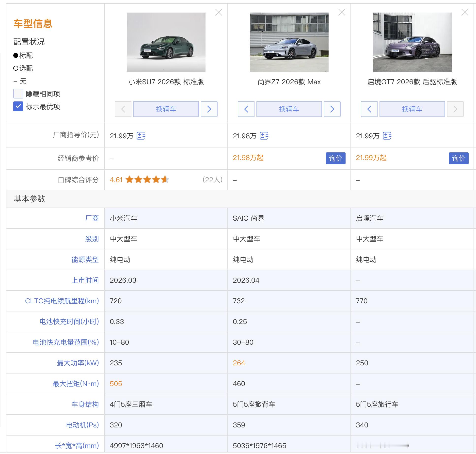Click the 长*宽*高(mm) label
This screenshot has height=454, width=476.
coord(77,446)
